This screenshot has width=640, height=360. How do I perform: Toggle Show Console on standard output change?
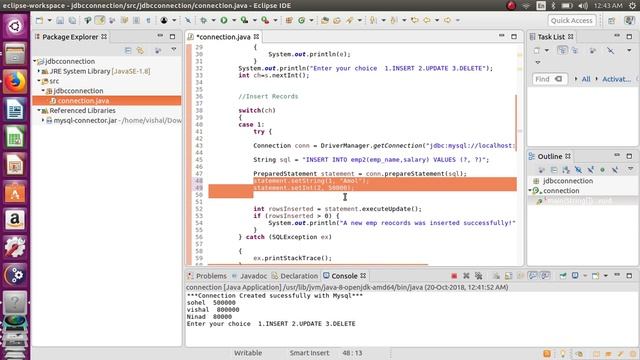point(533,276)
